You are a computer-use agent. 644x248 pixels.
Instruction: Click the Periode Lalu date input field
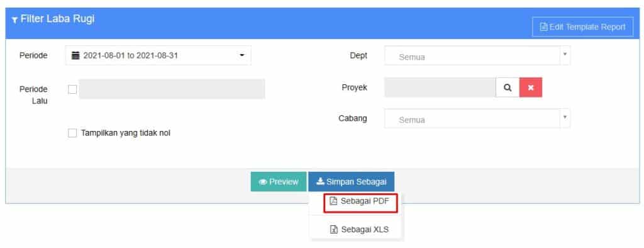[172, 89]
